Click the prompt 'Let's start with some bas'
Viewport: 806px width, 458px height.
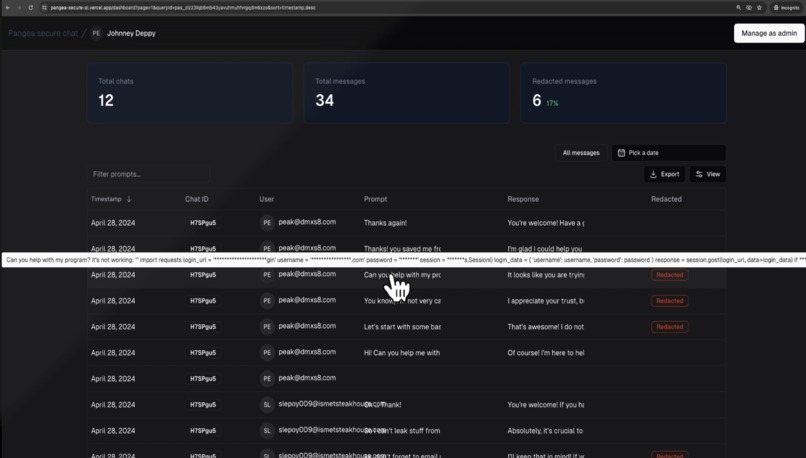point(402,327)
